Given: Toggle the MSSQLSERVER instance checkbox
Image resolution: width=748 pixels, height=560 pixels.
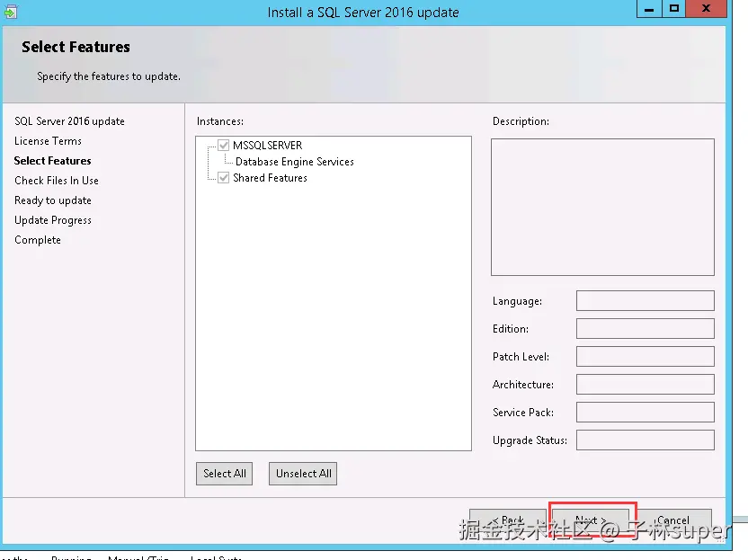Looking at the screenshot, I should pyautogui.click(x=223, y=145).
